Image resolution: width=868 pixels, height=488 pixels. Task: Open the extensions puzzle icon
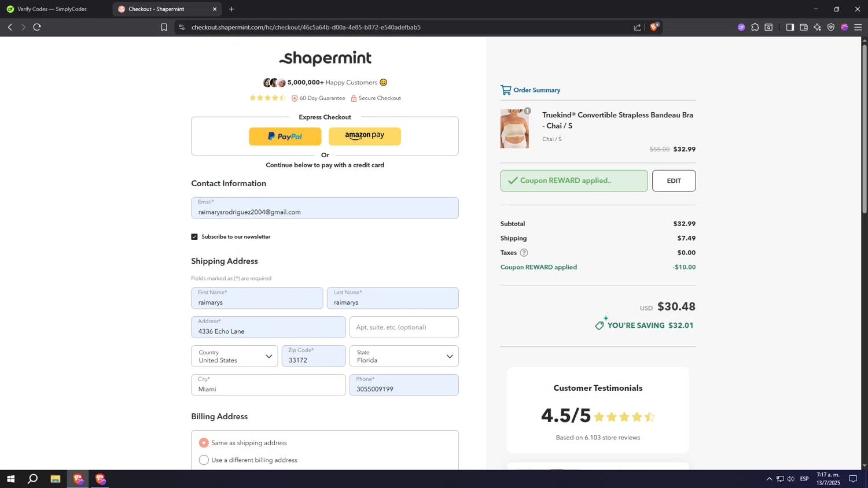755,27
